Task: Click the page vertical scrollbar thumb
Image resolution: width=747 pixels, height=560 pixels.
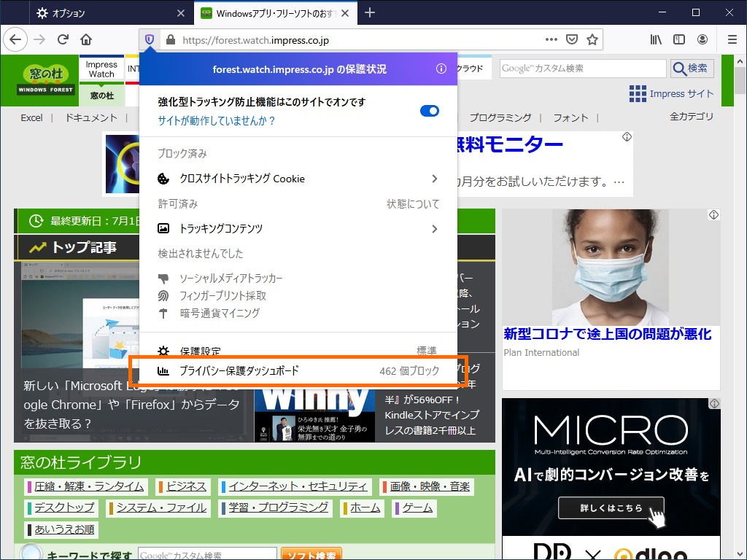Action: pos(740,80)
